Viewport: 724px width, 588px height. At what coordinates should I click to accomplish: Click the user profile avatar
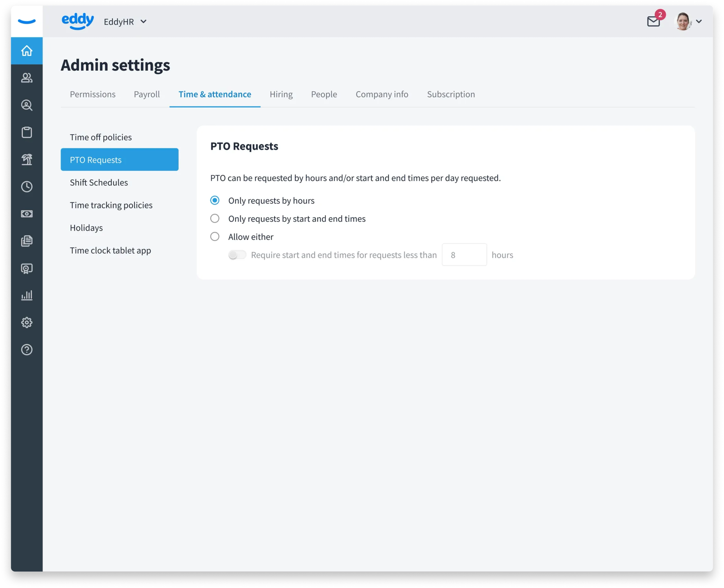683,21
